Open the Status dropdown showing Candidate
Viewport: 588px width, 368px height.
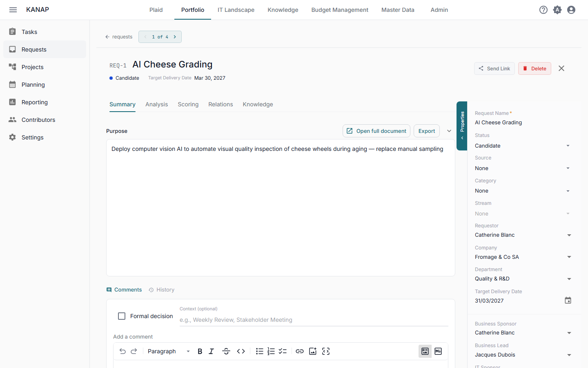pyautogui.click(x=523, y=146)
